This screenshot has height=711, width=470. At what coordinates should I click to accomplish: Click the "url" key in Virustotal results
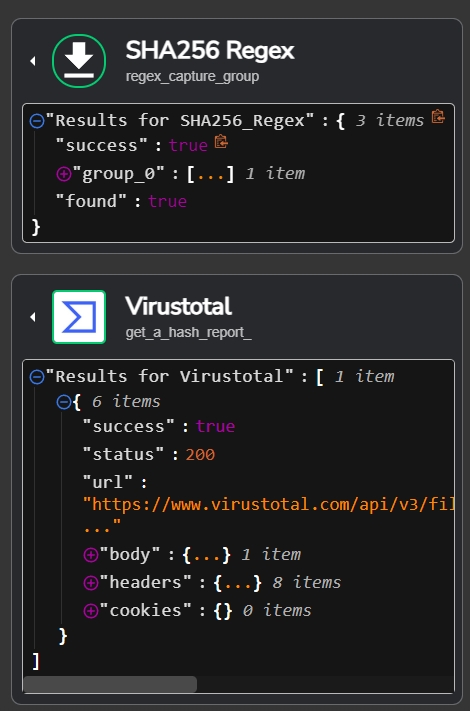pyautogui.click(x=108, y=482)
